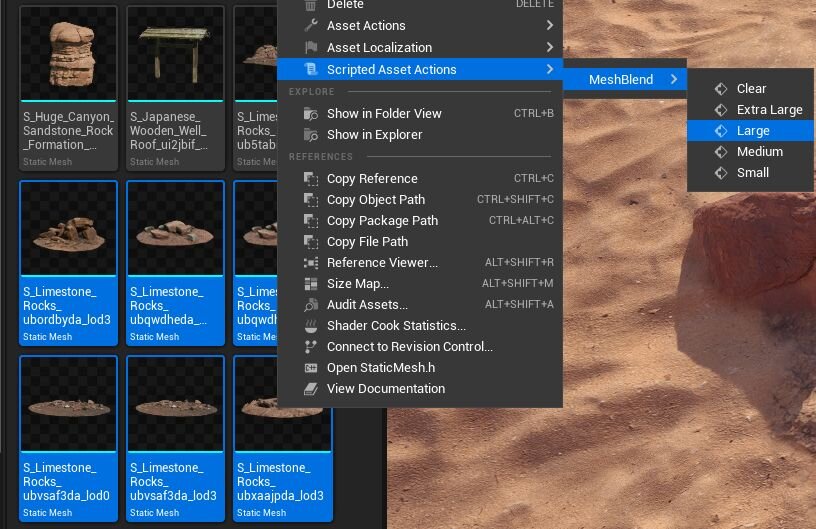Select Show in Explorer entry
The width and height of the screenshot is (816, 529).
419,135
